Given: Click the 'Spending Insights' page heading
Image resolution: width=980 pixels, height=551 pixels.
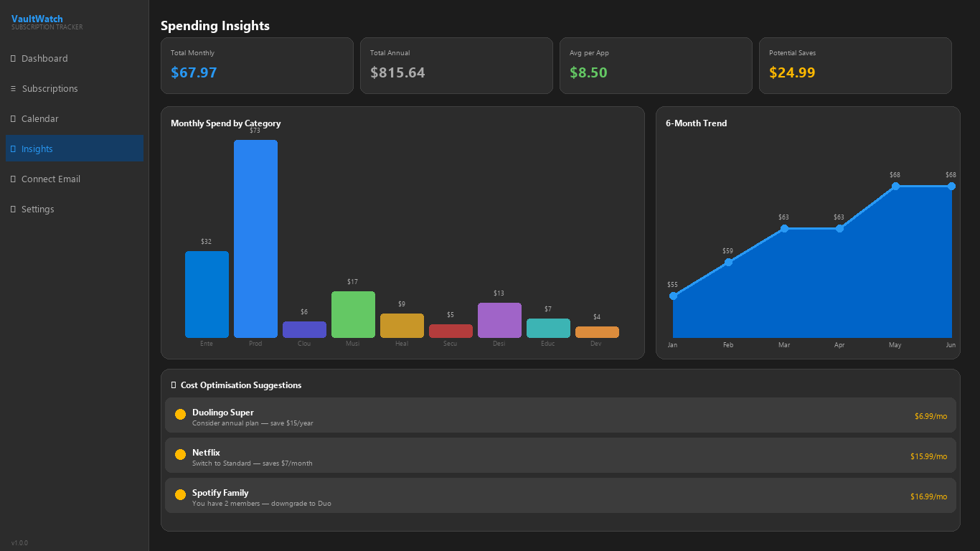Looking at the screenshot, I should tap(215, 26).
